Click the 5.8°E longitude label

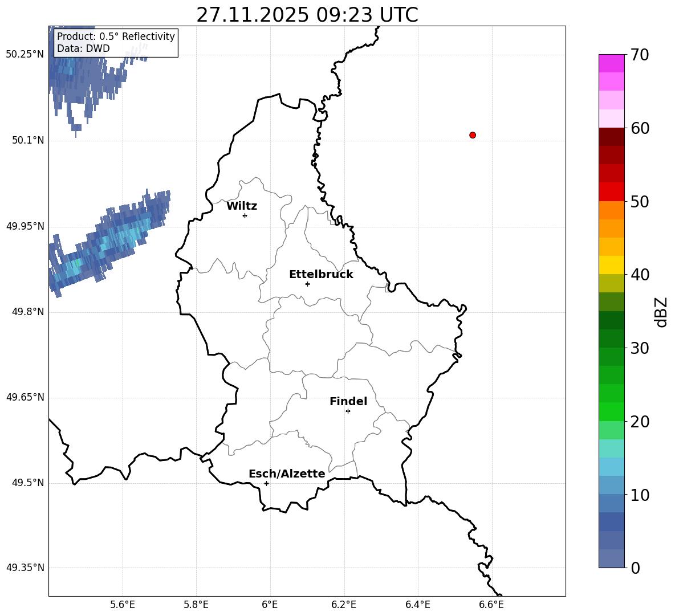click(x=196, y=605)
